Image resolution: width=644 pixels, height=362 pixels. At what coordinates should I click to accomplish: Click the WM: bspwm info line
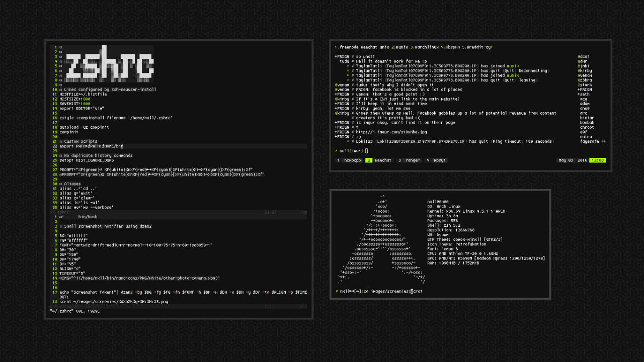click(x=439, y=234)
